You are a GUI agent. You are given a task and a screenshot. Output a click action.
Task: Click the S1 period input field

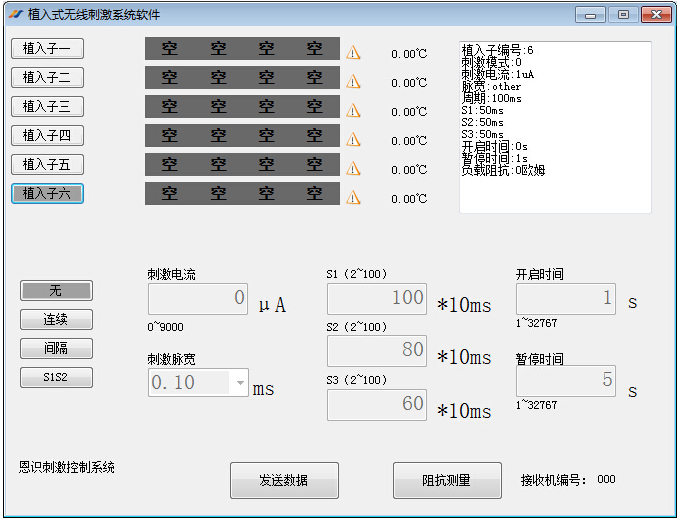pyautogui.click(x=377, y=298)
